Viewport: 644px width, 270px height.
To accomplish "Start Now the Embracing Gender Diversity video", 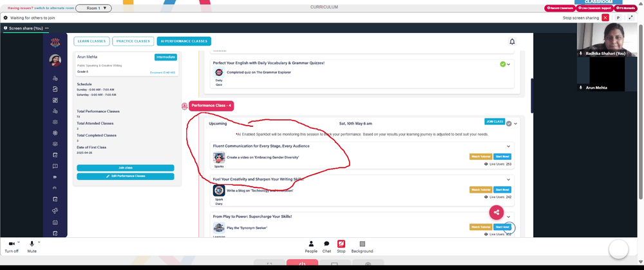I will 502,157.
